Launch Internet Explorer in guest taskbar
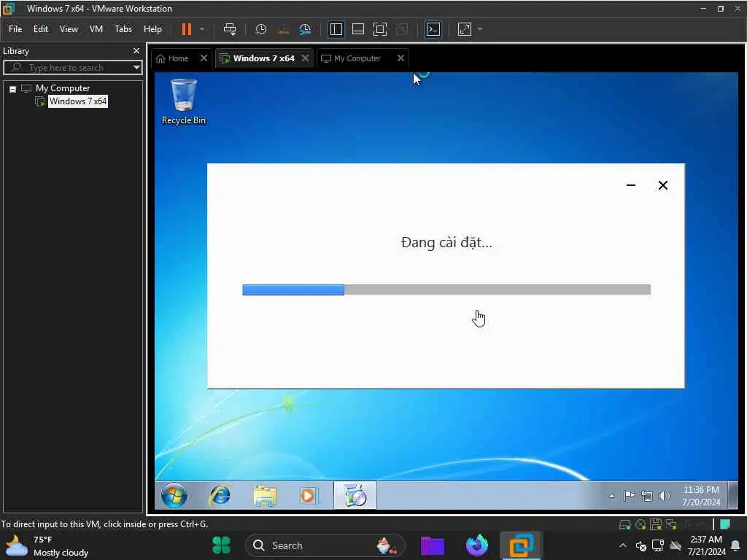Screen dimensions: 747x560 220,496
